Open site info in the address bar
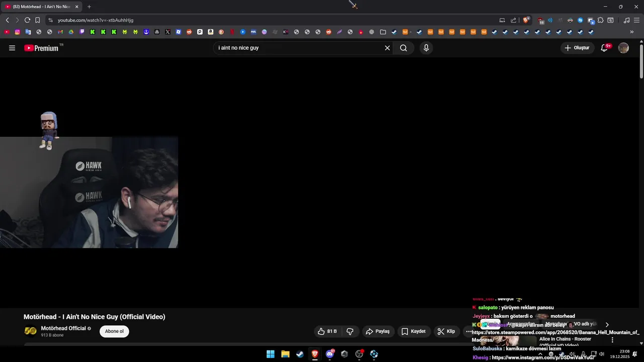Image resolution: width=644 pixels, height=362 pixels. click(50, 20)
